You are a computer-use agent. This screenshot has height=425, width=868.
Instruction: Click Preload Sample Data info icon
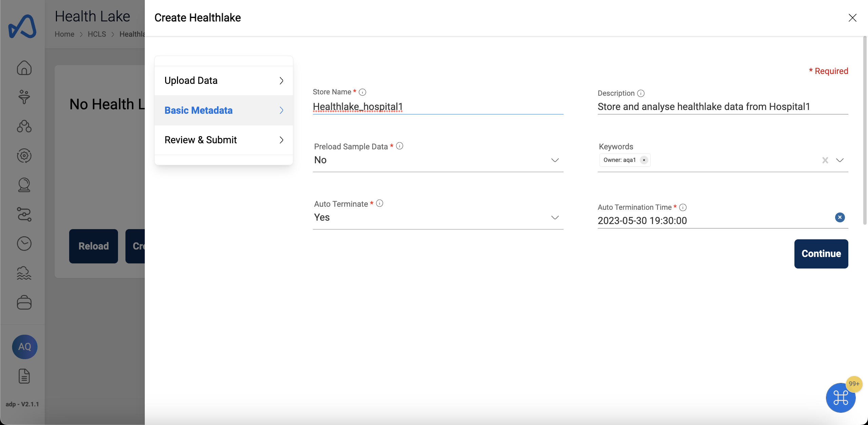400,146
